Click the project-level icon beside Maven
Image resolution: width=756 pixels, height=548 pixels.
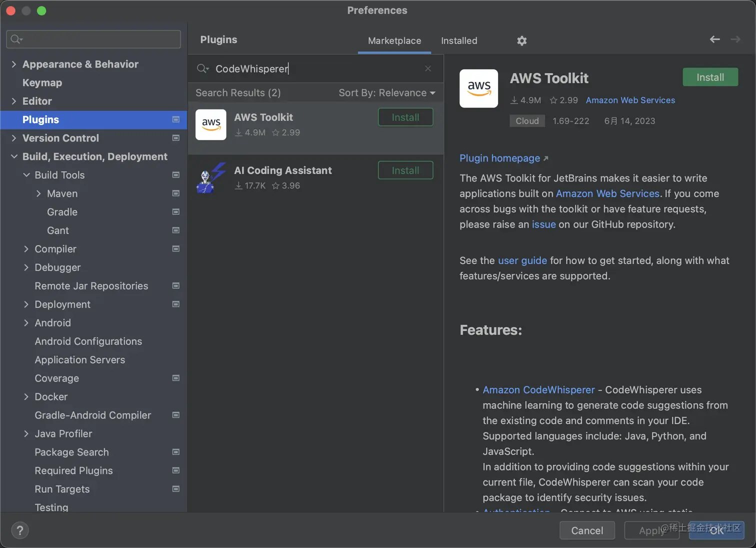[176, 193]
